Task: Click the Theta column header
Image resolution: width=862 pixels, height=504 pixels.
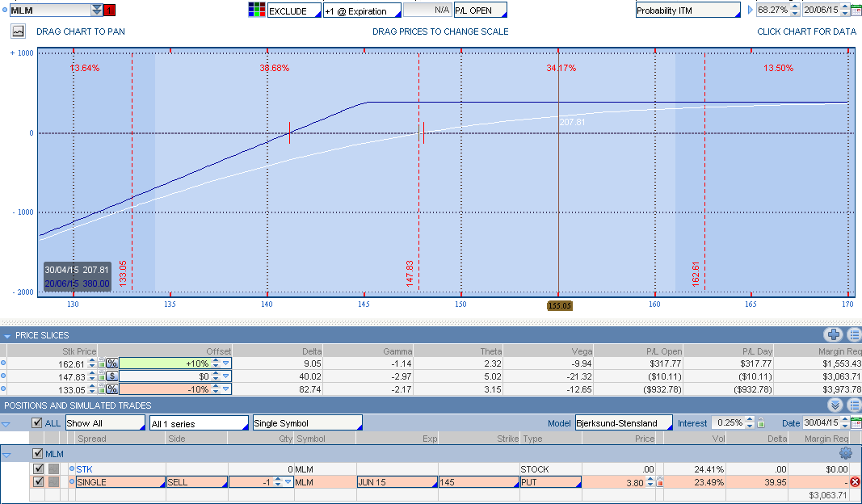Action: pos(491,351)
